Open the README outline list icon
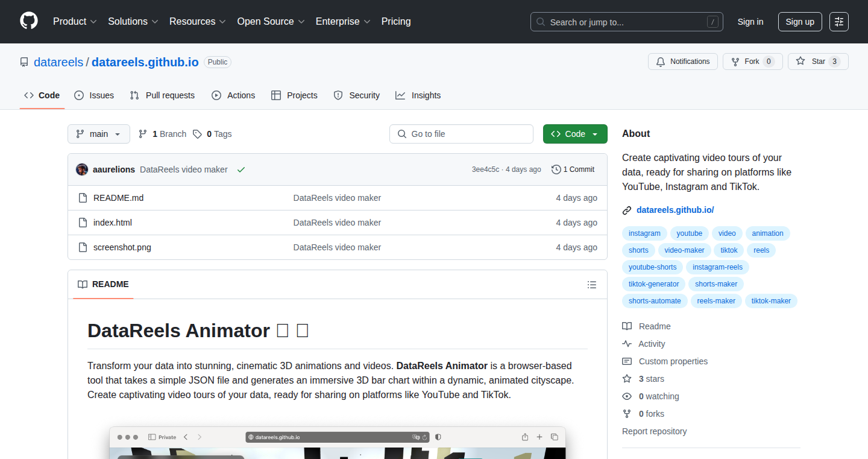Image resolution: width=868 pixels, height=459 pixels. pyautogui.click(x=592, y=285)
